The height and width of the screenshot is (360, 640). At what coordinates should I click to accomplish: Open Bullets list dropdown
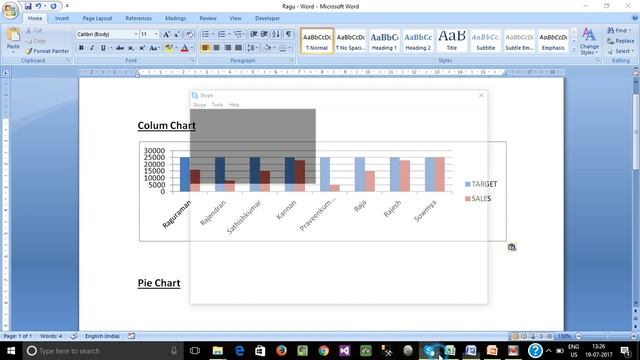(213, 34)
